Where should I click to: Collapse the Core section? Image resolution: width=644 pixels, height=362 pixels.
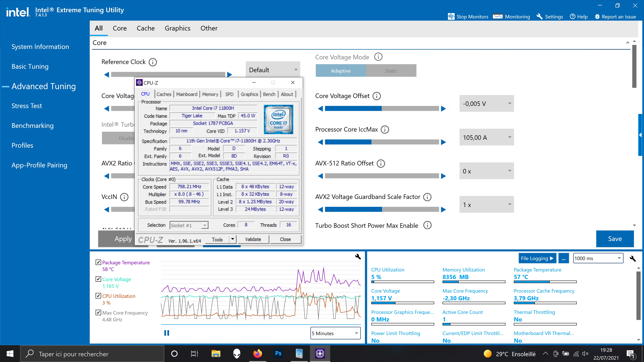(628, 43)
